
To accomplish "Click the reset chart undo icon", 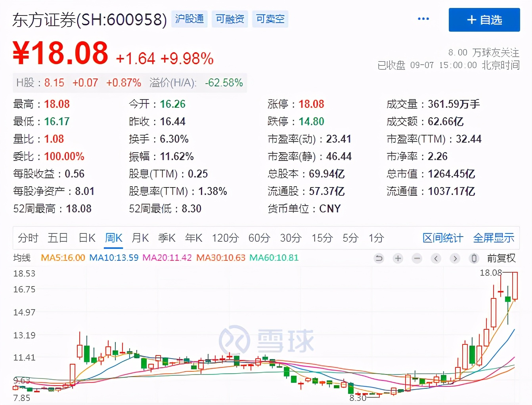I will click(379, 259).
